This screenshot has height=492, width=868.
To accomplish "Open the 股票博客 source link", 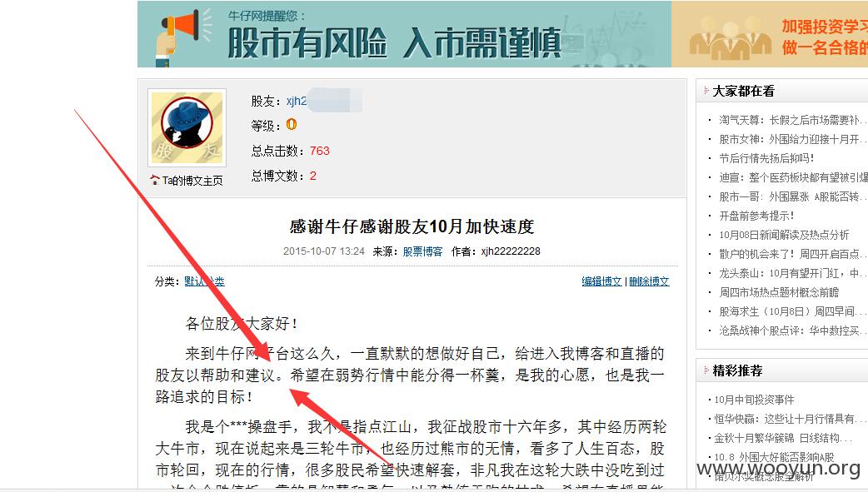I will tap(422, 251).
